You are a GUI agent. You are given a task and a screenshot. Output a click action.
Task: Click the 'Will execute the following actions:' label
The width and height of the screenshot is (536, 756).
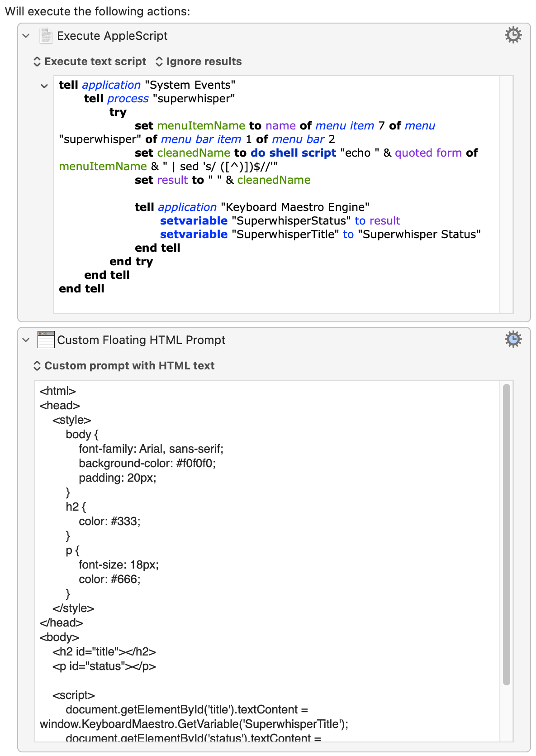(x=97, y=11)
